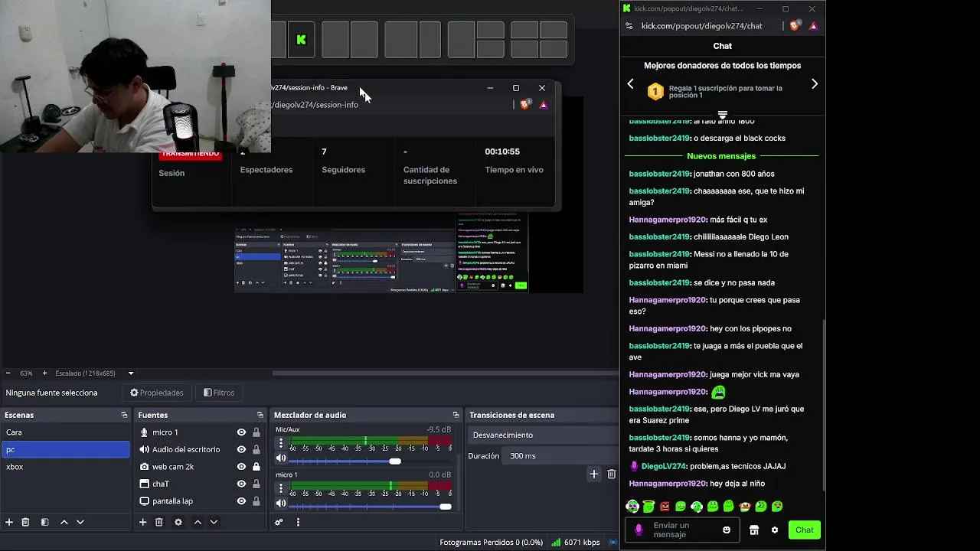Click the kick.com popout chat address bar
980x551 pixels.
pos(701,25)
